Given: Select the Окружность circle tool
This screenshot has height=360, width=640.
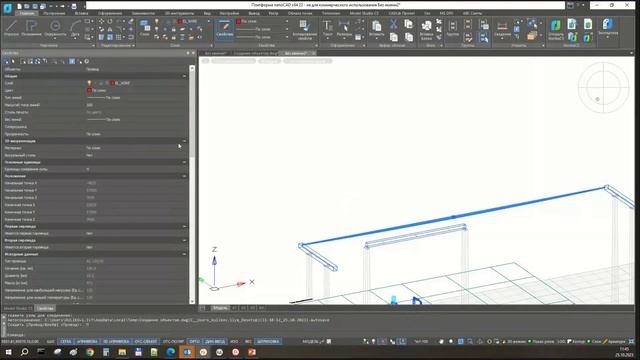Looking at the screenshot, I should [x=55, y=28].
